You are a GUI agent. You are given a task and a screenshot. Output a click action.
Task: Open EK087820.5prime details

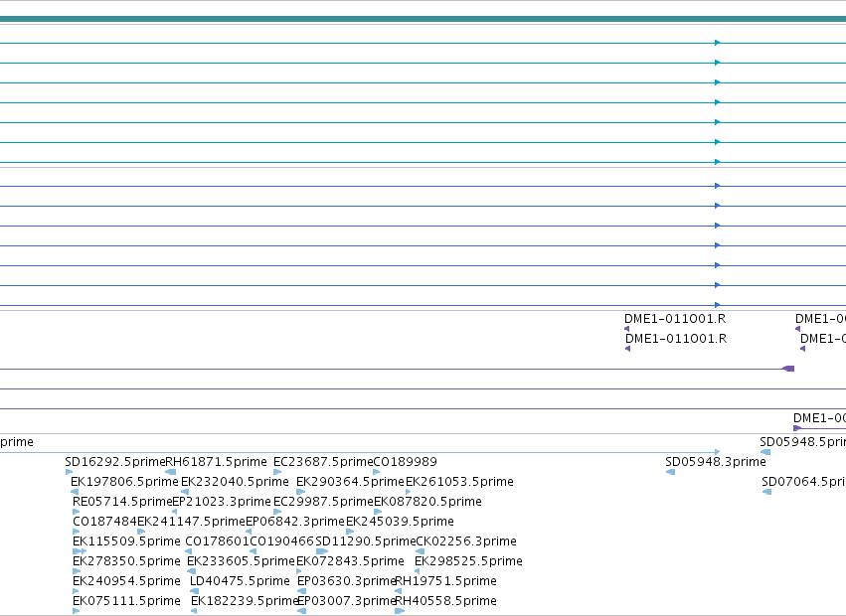(427, 502)
